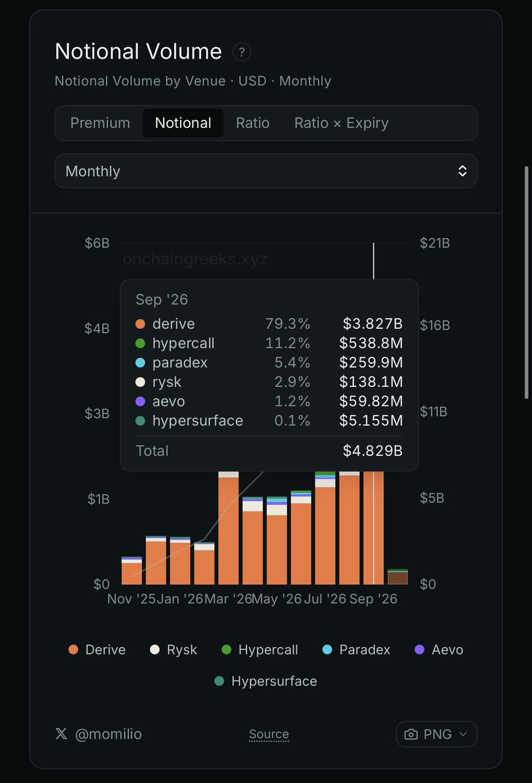The width and height of the screenshot is (532, 783).
Task: Click the '$6B' left axis label
Action: coord(97,243)
